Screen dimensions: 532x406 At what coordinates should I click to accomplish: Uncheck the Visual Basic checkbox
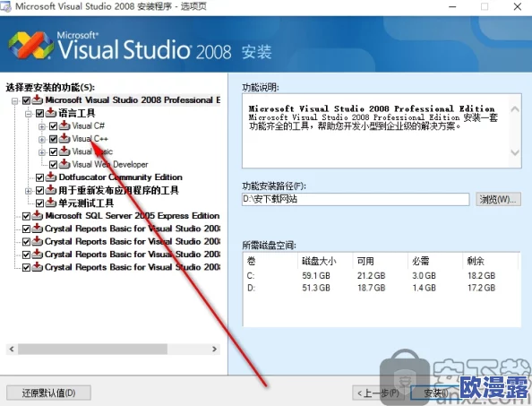tap(53, 151)
